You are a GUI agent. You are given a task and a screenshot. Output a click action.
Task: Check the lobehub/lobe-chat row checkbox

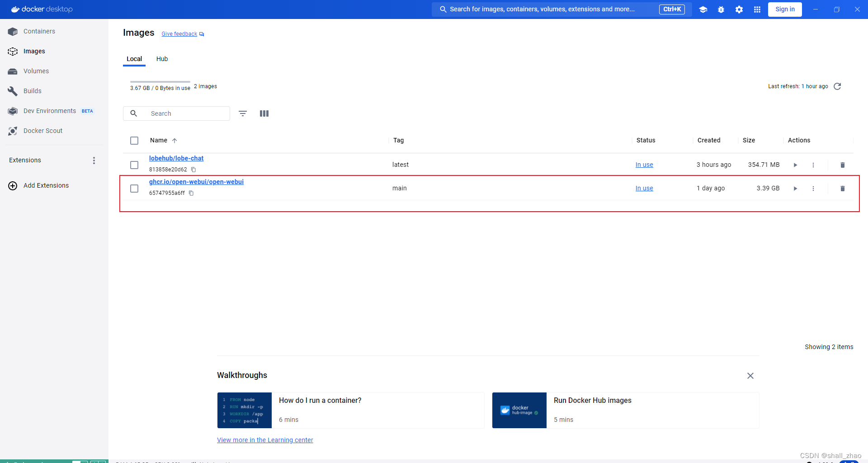click(134, 165)
